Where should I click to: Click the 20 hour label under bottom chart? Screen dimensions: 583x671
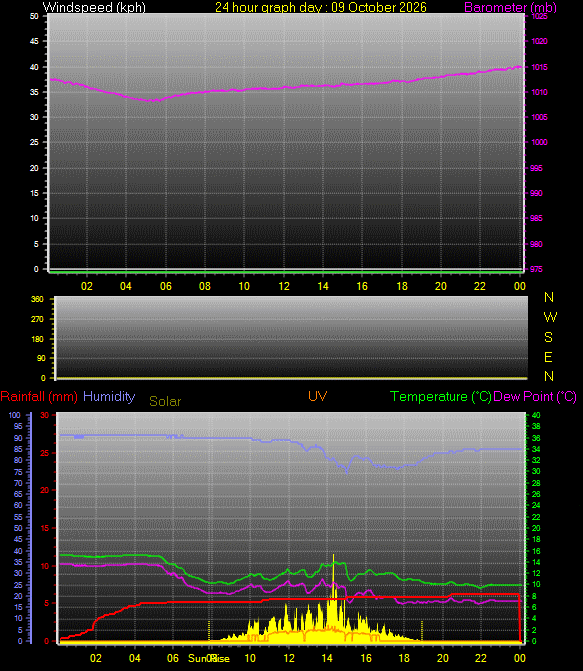[443, 658]
